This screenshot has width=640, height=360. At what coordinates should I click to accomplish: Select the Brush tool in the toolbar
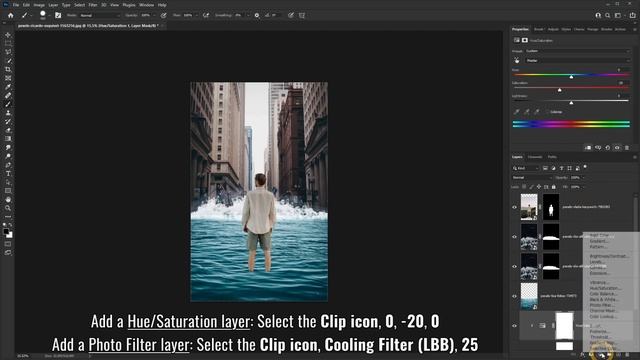(x=8, y=104)
